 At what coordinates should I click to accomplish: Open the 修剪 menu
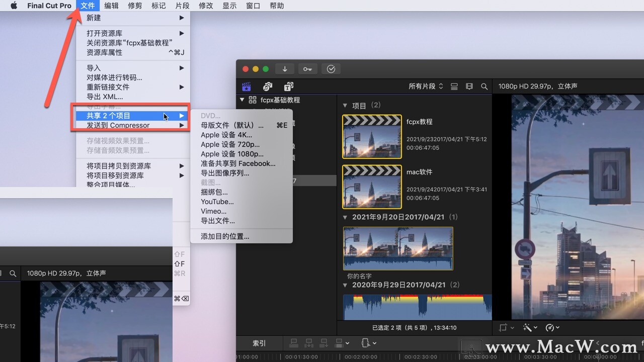(135, 6)
